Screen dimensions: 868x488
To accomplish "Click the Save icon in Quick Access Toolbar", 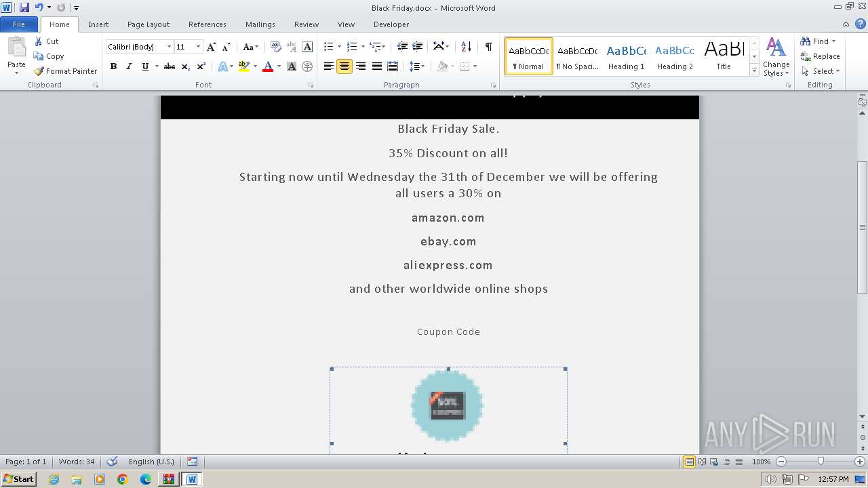I will [24, 7].
